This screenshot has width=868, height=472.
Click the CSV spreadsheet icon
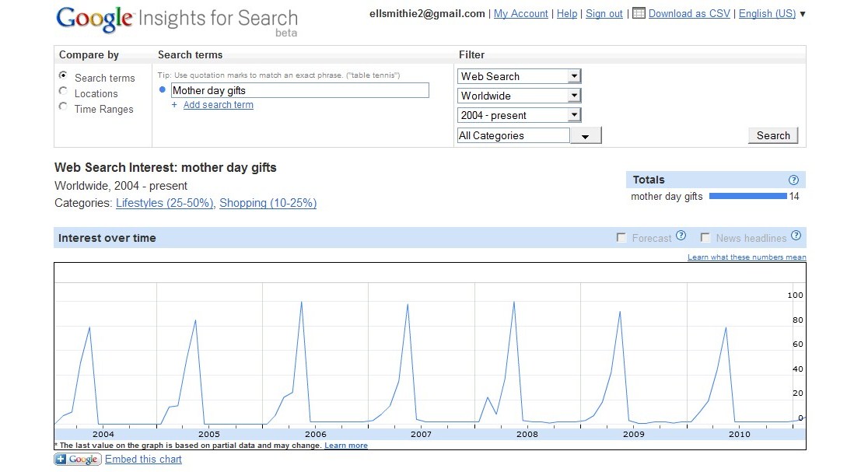tap(639, 13)
